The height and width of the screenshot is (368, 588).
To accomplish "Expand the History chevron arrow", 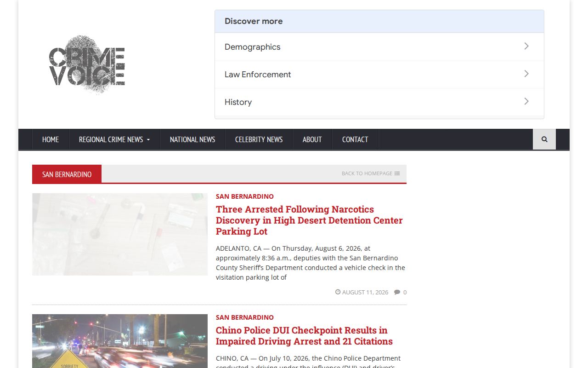I will (526, 101).
